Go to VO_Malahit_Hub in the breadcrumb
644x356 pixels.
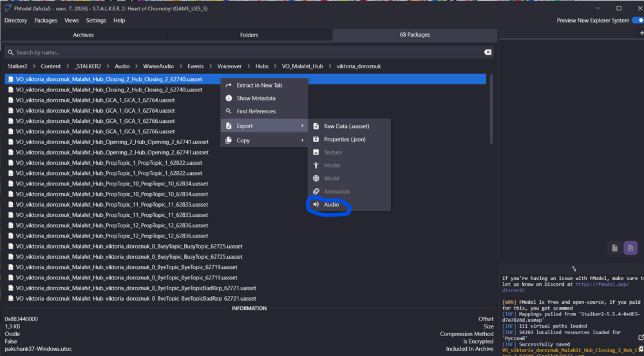coord(302,66)
